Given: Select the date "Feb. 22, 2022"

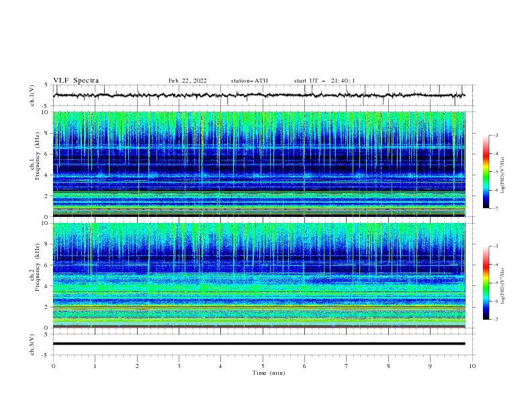Looking at the screenshot, I should pyautogui.click(x=187, y=81).
